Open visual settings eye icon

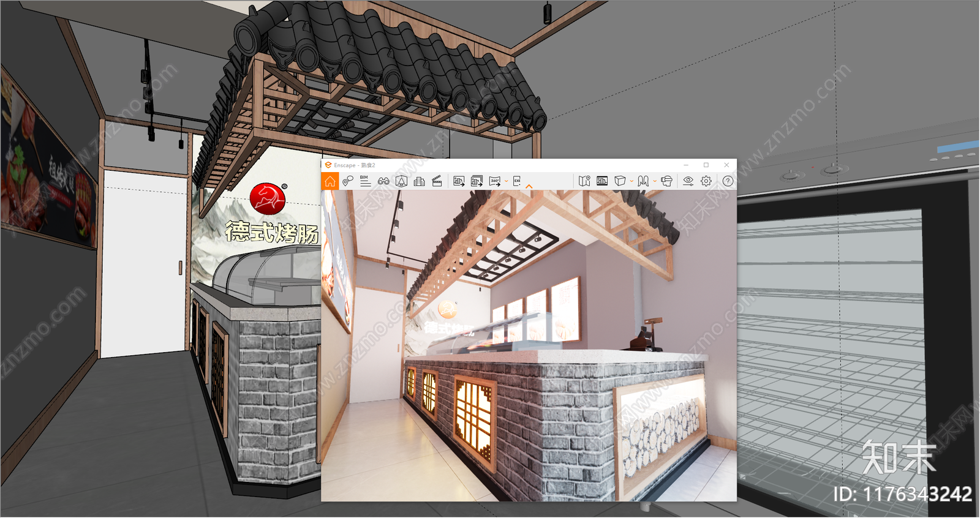coord(688,181)
